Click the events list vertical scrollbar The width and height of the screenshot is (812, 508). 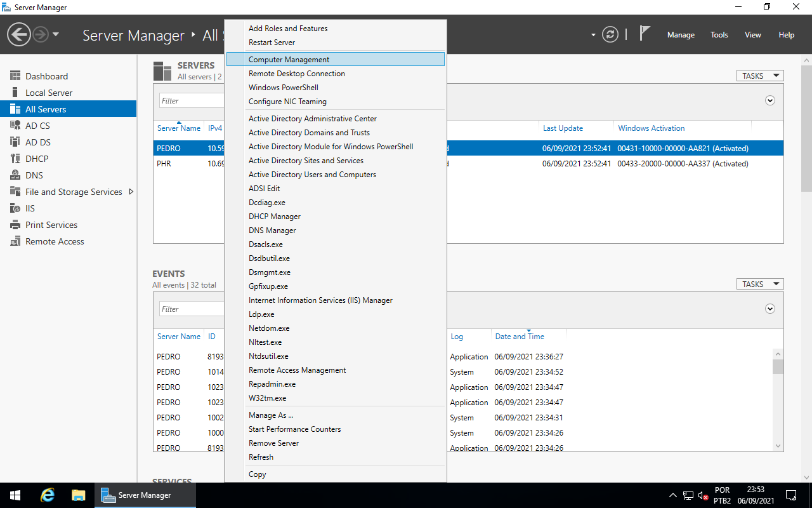click(778, 400)
